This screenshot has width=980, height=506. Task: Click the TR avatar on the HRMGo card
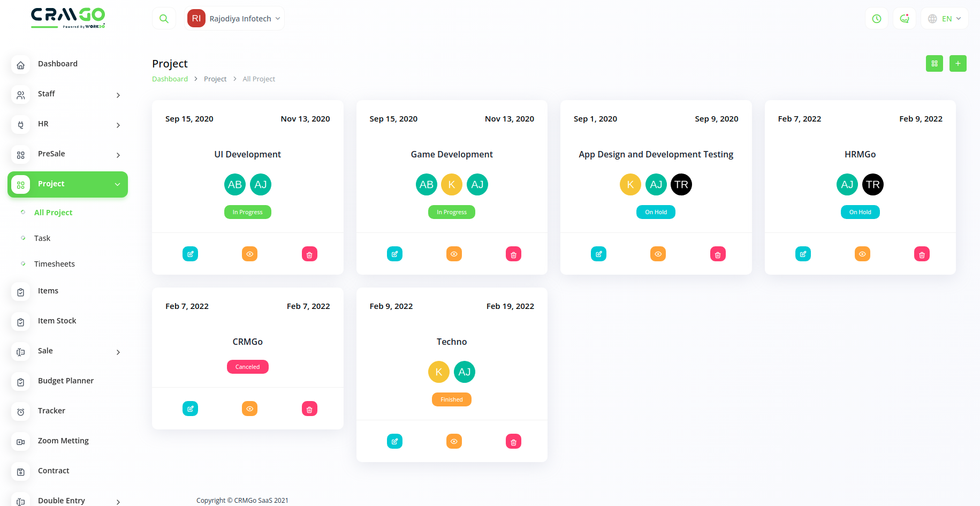(x=873, y=185)
